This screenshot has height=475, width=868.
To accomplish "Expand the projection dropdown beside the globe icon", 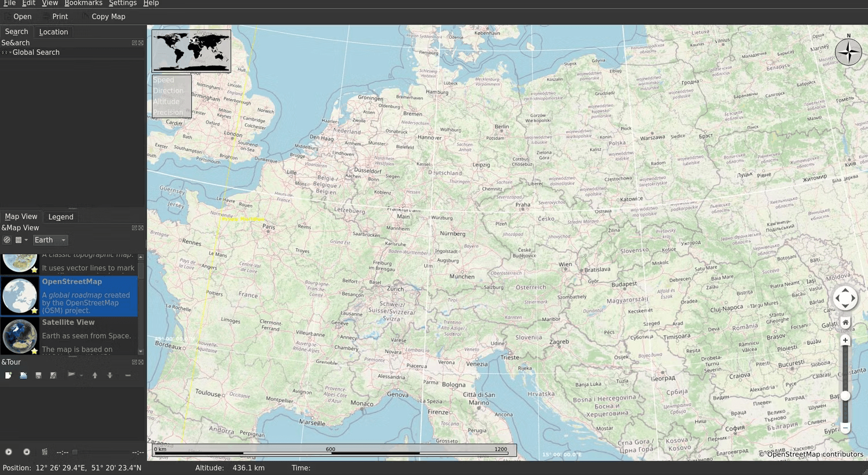I will (27, 240).
